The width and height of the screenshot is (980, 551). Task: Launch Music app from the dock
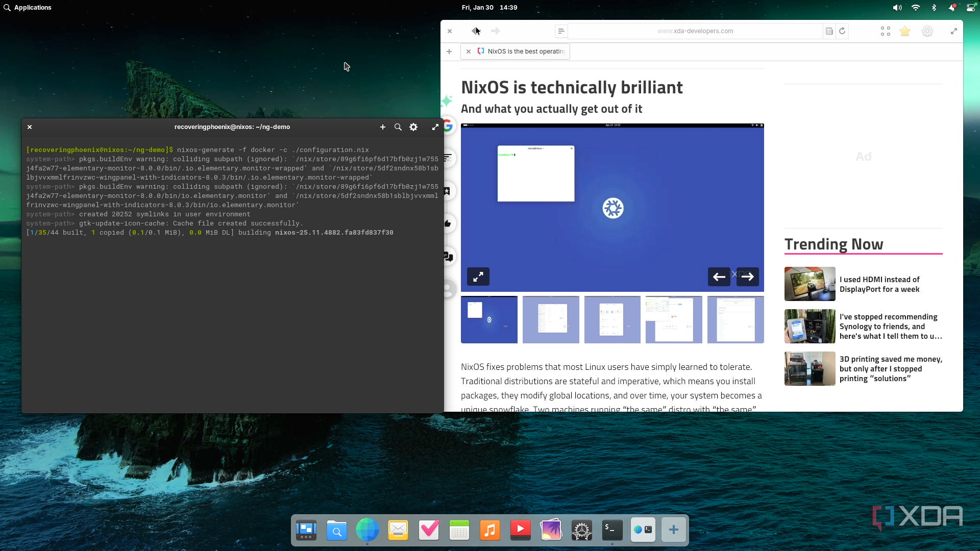point(490,531)
